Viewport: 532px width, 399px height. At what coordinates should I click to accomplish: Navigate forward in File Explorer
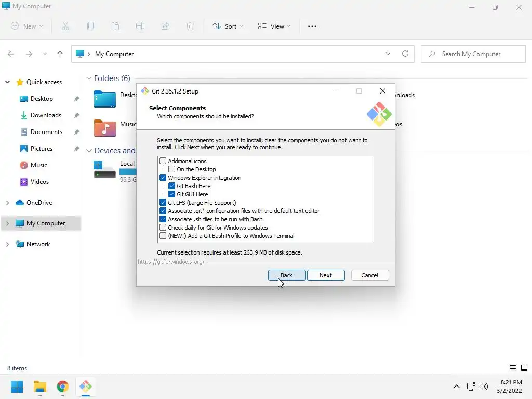[x=29, y=54]
